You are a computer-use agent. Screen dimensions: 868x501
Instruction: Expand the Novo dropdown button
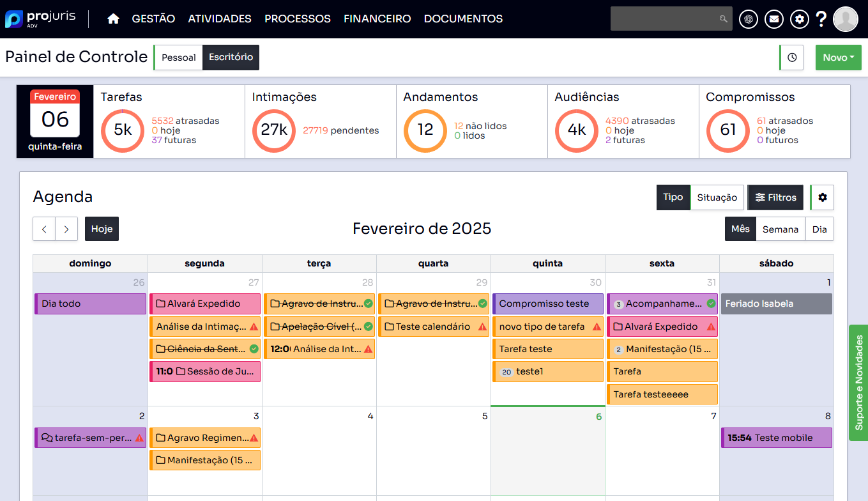[x=838, y=58]
